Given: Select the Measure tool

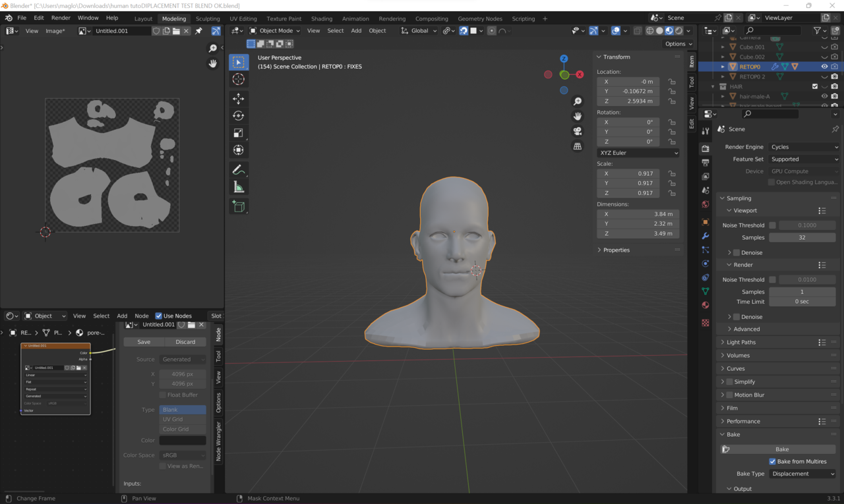Looking at the screenshot, I should pyautogui.click(x=238, y=187).
